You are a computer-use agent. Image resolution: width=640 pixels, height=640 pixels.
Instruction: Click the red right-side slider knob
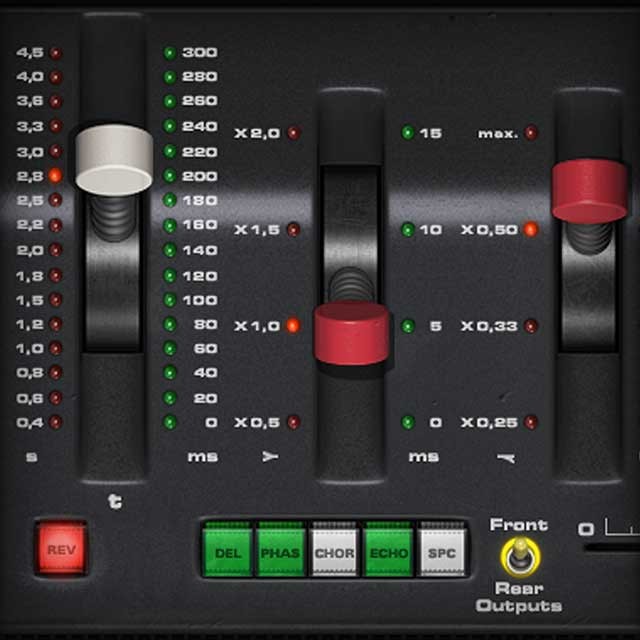589,190
